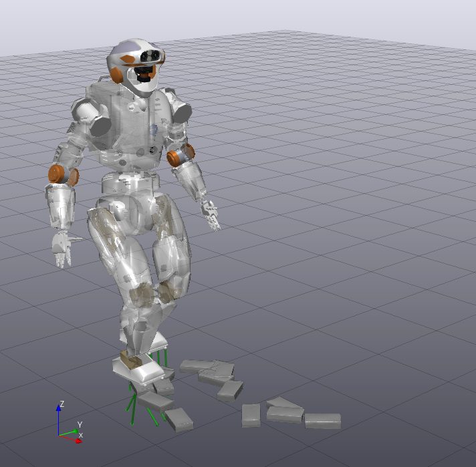Screen dimensions: 476x467
Task: Select the robot's planted foot on the bricks
Action: (139, 369)
